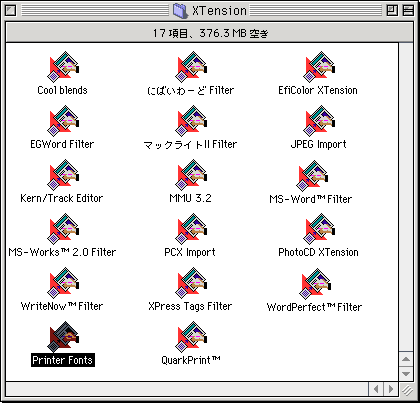This screenshot has width=420, height=403.
Task: Click the 'EfiColor XTension' file name
Action: coord(318,90)
